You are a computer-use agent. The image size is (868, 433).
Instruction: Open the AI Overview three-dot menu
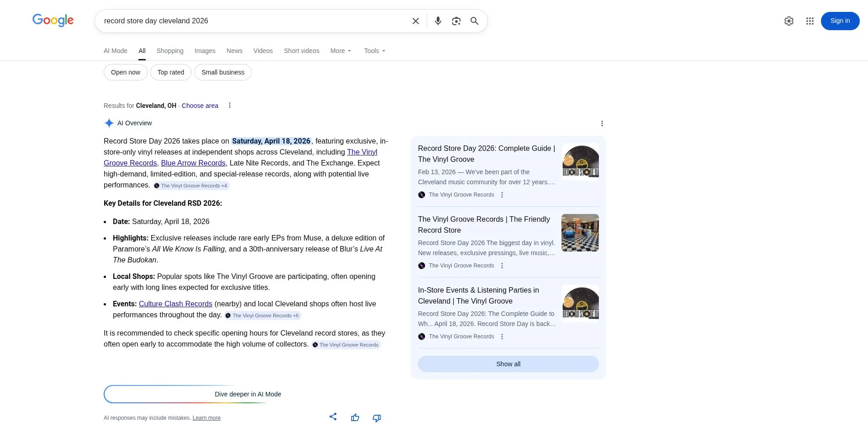tap(602, 123)
